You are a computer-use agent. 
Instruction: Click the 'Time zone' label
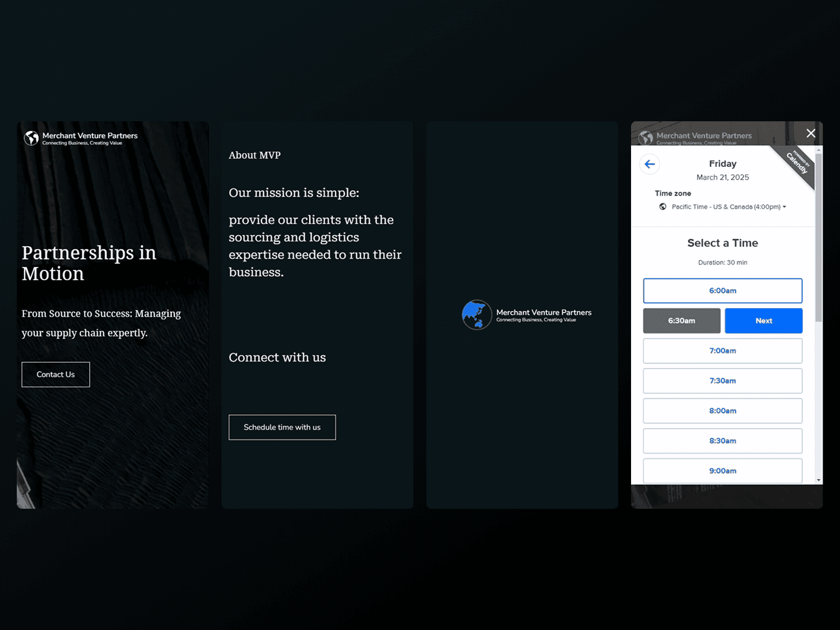(673, 193)
